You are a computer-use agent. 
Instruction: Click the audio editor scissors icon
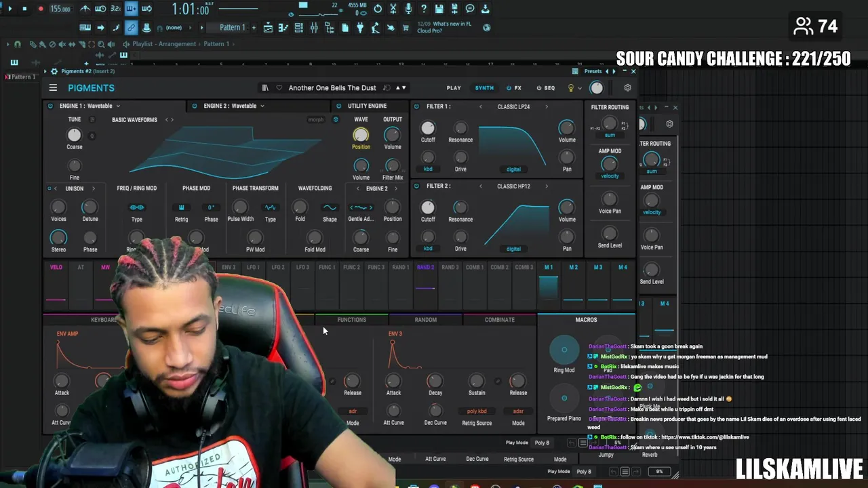coord(393,9)
